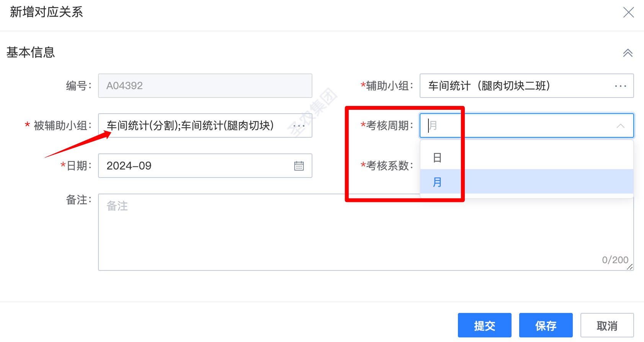Click the 0/200 character counter

pyautogui.click(x=615, y=260)
